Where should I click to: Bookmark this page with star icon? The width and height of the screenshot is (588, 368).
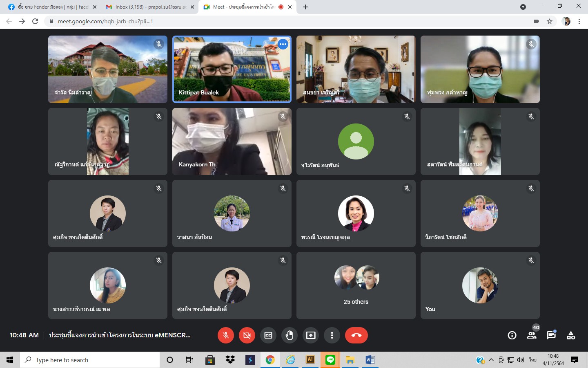(550, 21)
